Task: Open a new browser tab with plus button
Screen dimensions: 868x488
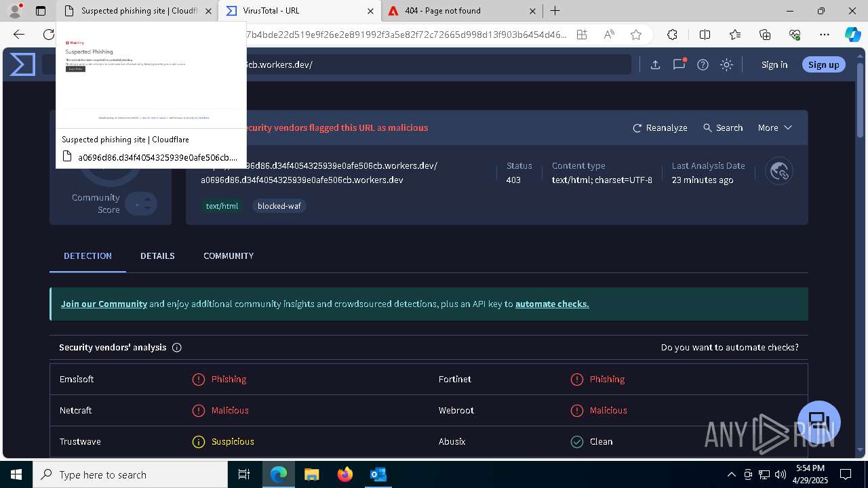Action: [x=555, y=11]
